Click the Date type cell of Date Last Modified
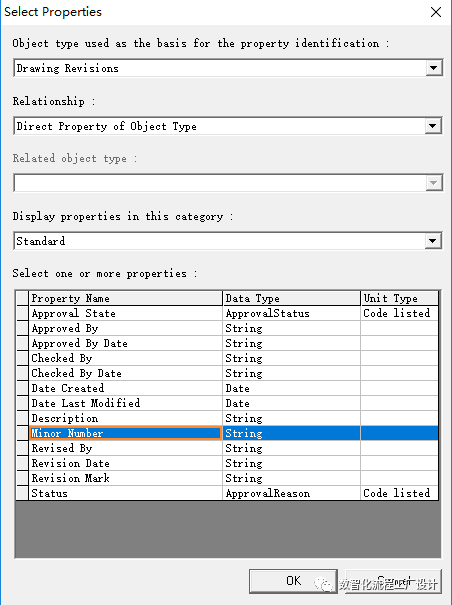Viewport: 452px width, 605px height. tap(291, 403)
